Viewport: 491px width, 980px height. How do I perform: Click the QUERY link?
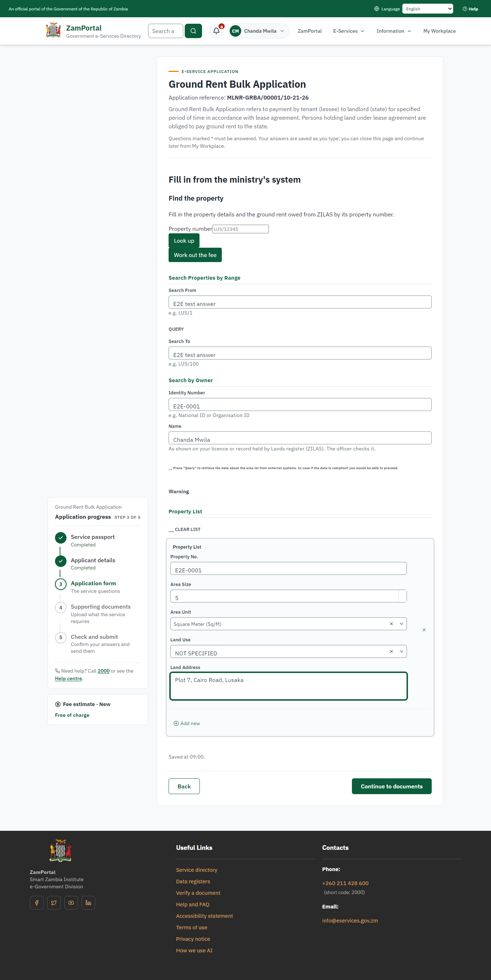176,329
